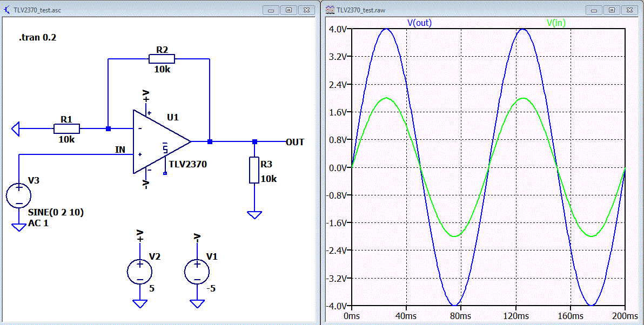Click the ground arrow left of R1

[x=16, y=129]
